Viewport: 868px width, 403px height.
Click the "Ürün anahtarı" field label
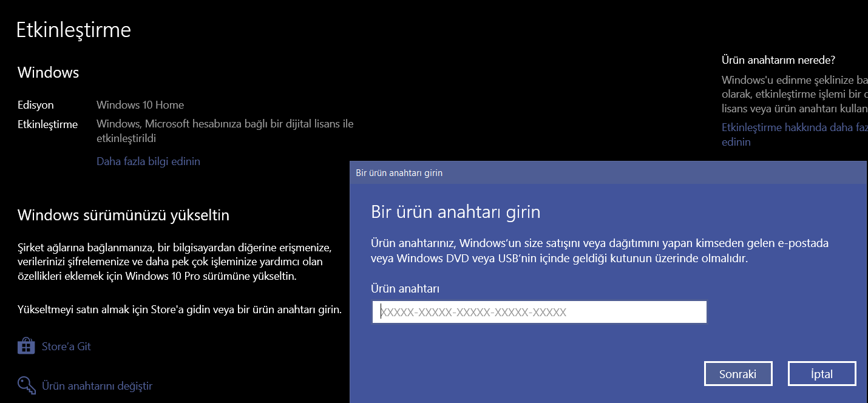[405, 288]
